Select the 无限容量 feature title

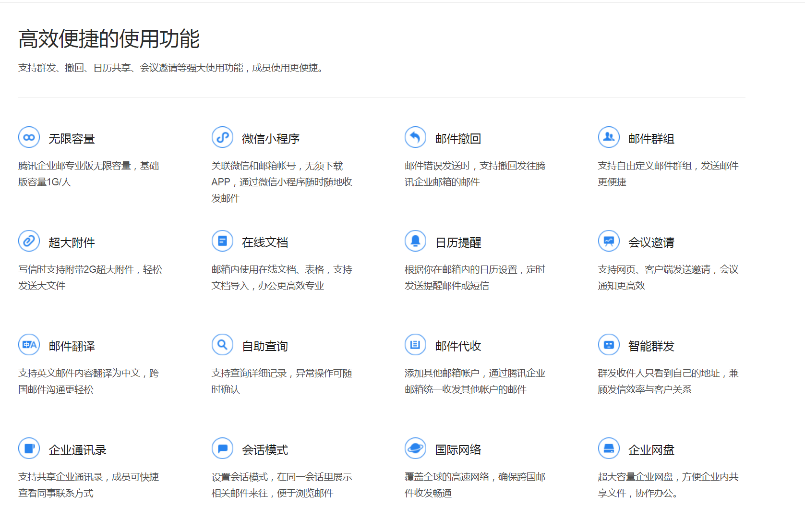coord(72,139)
